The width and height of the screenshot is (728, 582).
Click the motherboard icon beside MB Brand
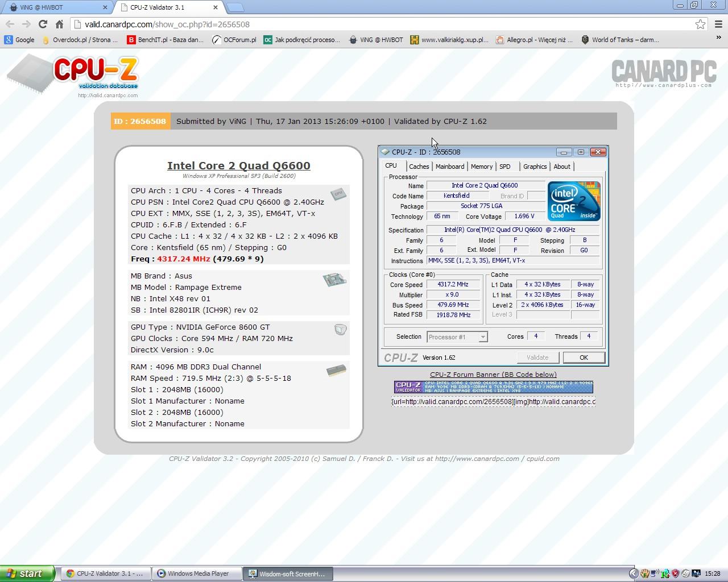click(x=334, y=280)
